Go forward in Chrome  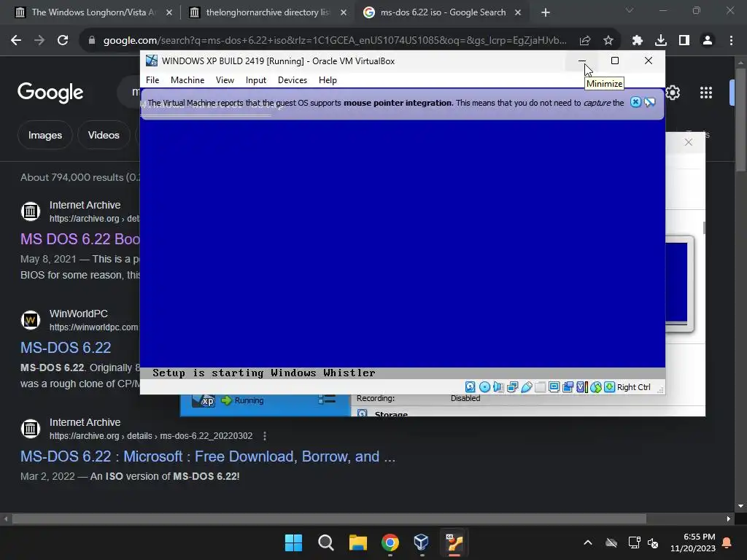point(39,41)
